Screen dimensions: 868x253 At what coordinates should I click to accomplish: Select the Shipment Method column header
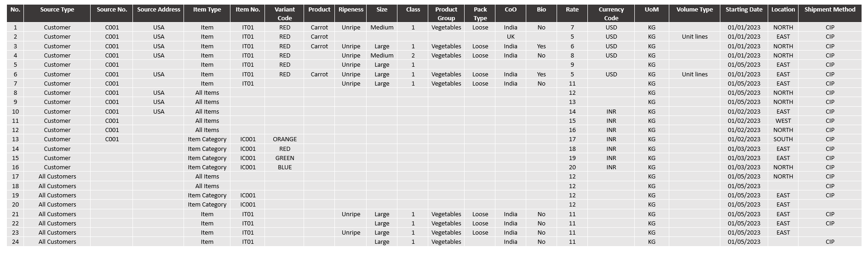coord(829,10)
